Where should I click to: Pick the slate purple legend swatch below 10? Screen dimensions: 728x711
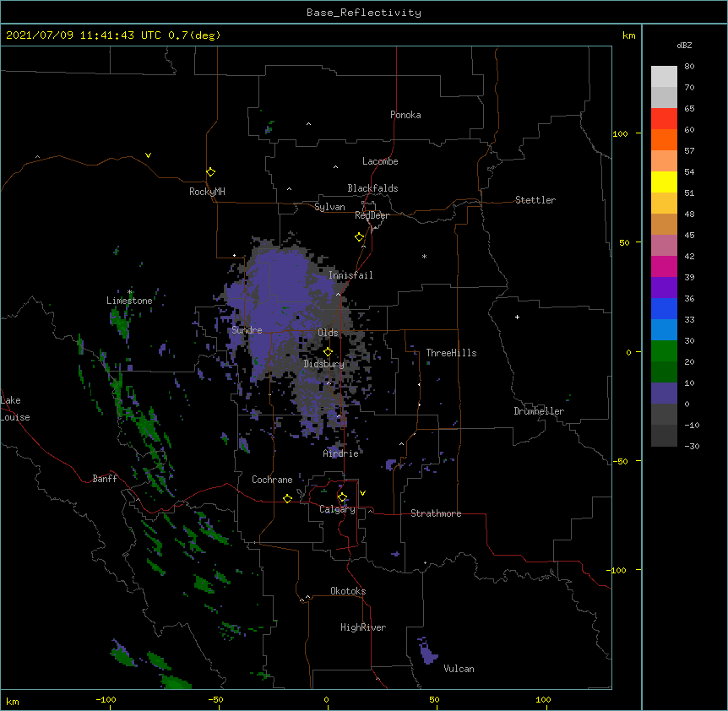coord(664,393)
